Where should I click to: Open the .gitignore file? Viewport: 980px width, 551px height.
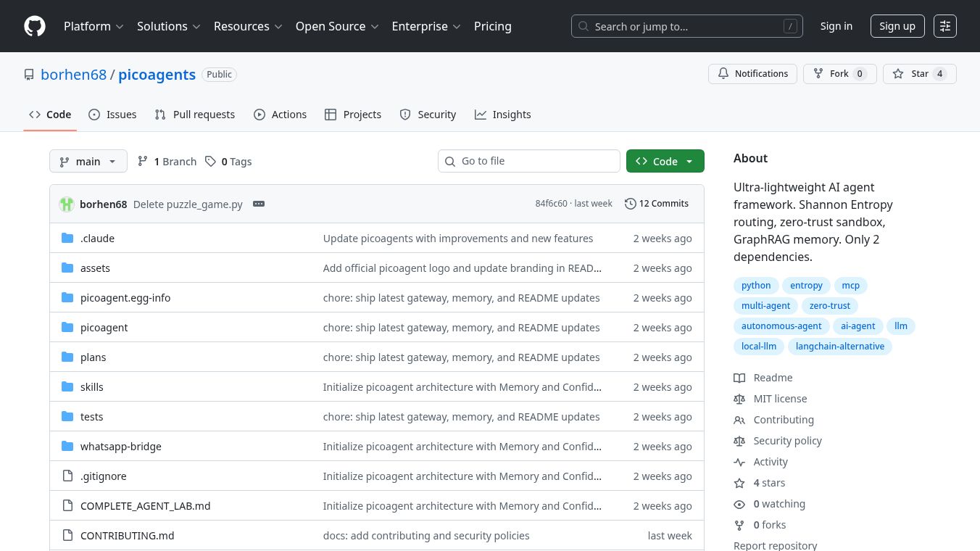pyautogui.click(x=103, y=476)
